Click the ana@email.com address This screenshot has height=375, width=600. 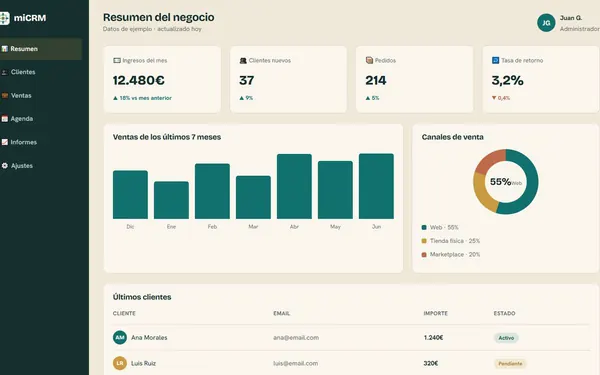[x=296, y=338]
